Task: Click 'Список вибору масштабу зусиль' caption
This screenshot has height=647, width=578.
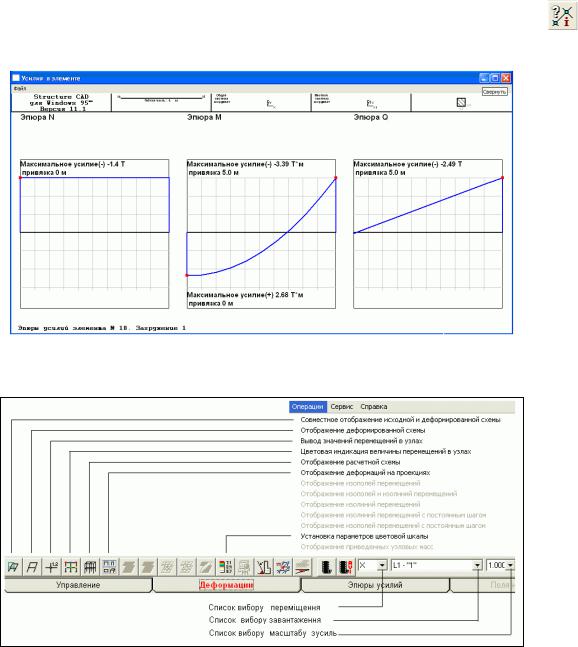Action: coord(273,633)
